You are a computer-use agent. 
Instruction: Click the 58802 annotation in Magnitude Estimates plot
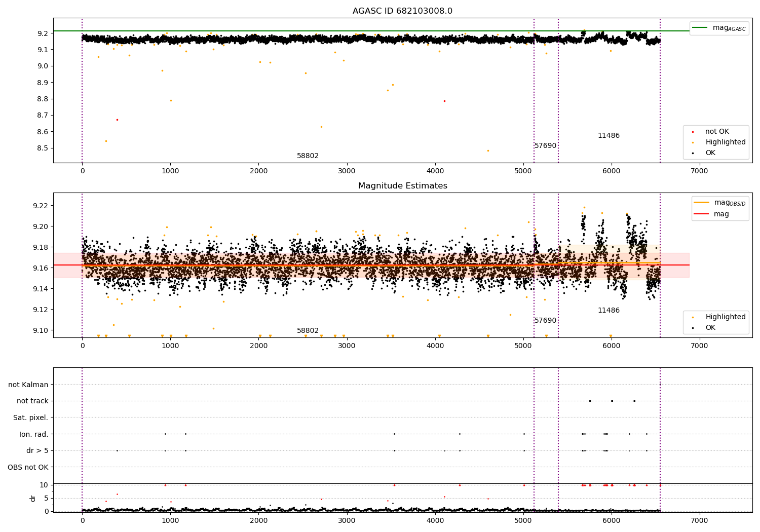(x=308, y=331)
